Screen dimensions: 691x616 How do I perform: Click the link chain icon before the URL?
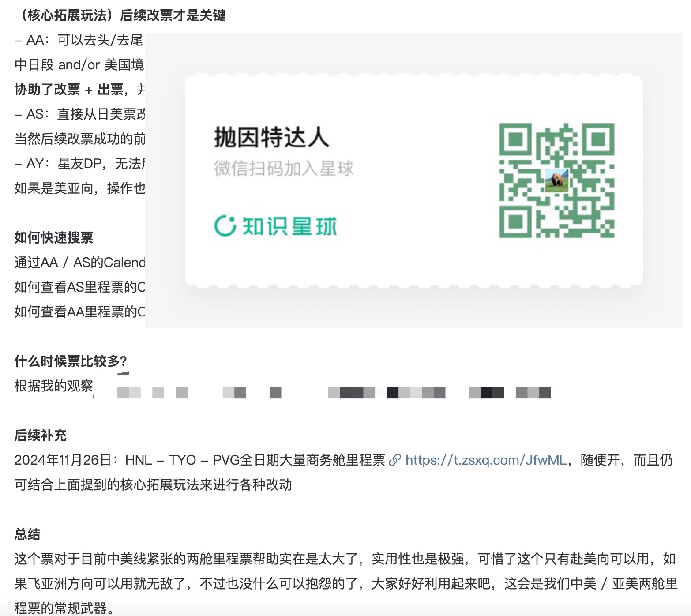(x=395, y=460)
